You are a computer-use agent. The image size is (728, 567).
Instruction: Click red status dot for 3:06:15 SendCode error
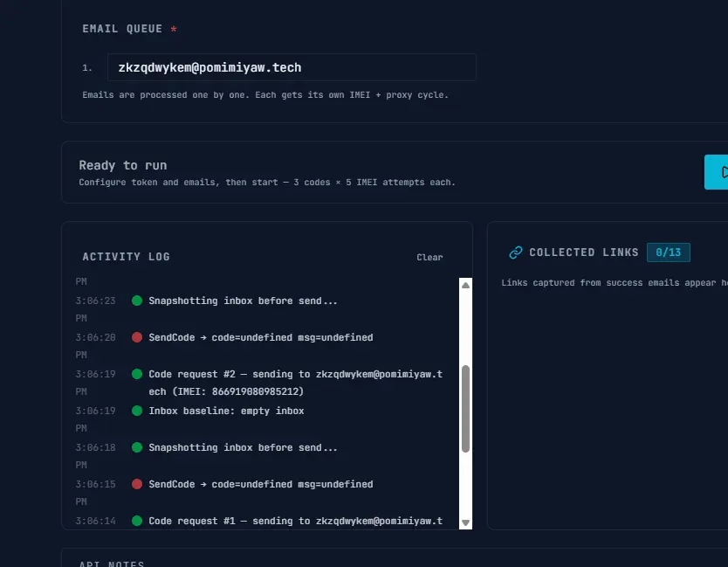(x=137, y=484)
